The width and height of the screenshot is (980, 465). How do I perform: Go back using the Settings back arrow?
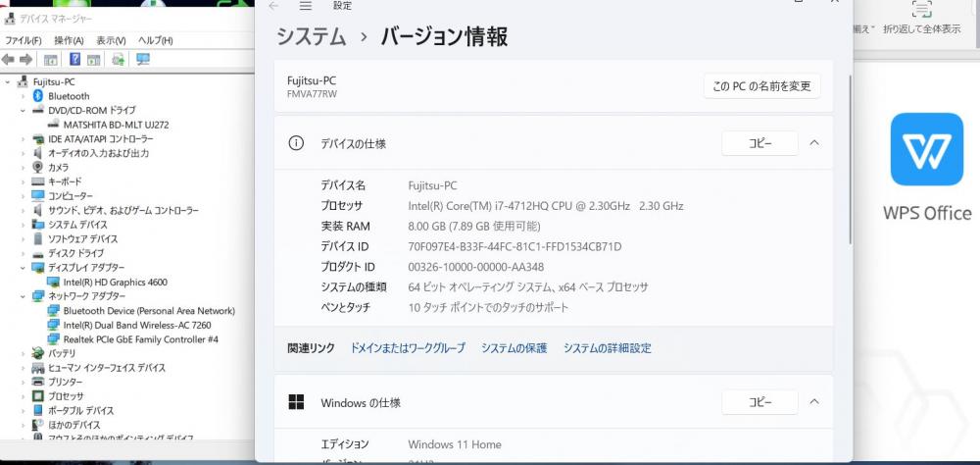(x=273, y=6)
